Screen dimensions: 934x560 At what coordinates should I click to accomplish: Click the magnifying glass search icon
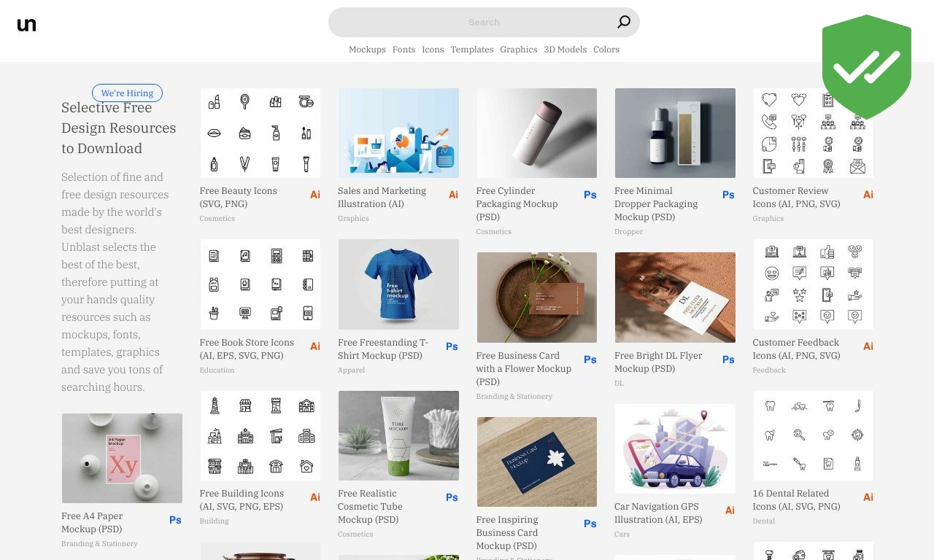tap(624, 22)
